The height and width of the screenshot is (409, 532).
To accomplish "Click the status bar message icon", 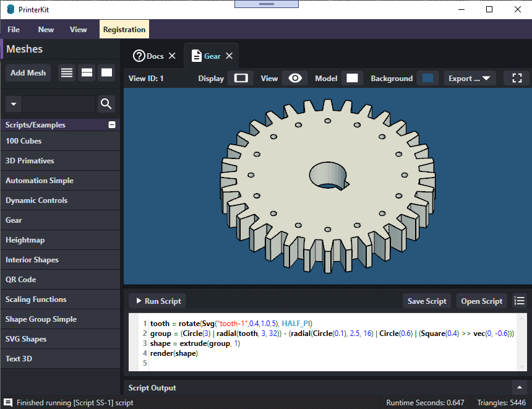I will click(8, 403).
